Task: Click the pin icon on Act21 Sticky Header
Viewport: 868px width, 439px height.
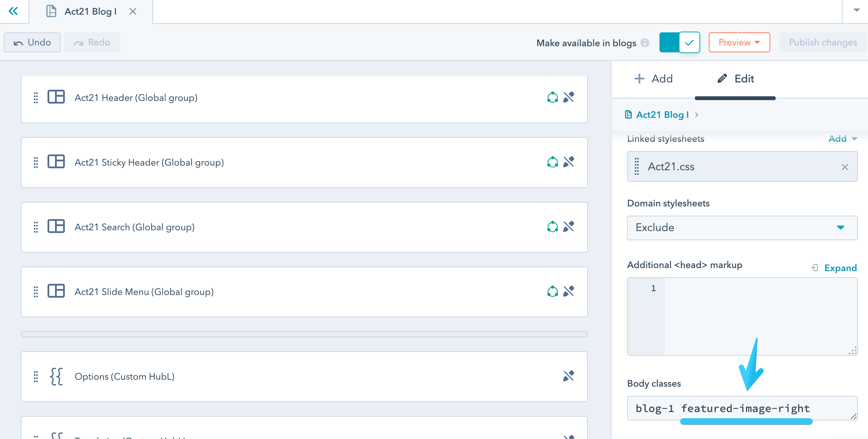Action: pyautogui.click(x=569, y=162)
